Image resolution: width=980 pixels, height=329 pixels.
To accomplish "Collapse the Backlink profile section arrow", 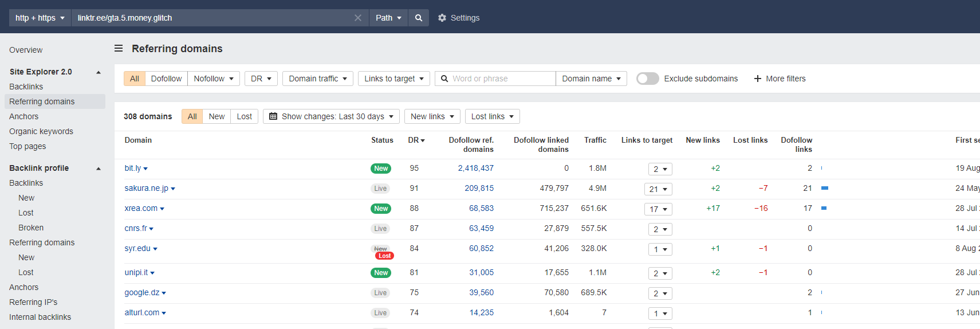I will (x=99, y=169).
